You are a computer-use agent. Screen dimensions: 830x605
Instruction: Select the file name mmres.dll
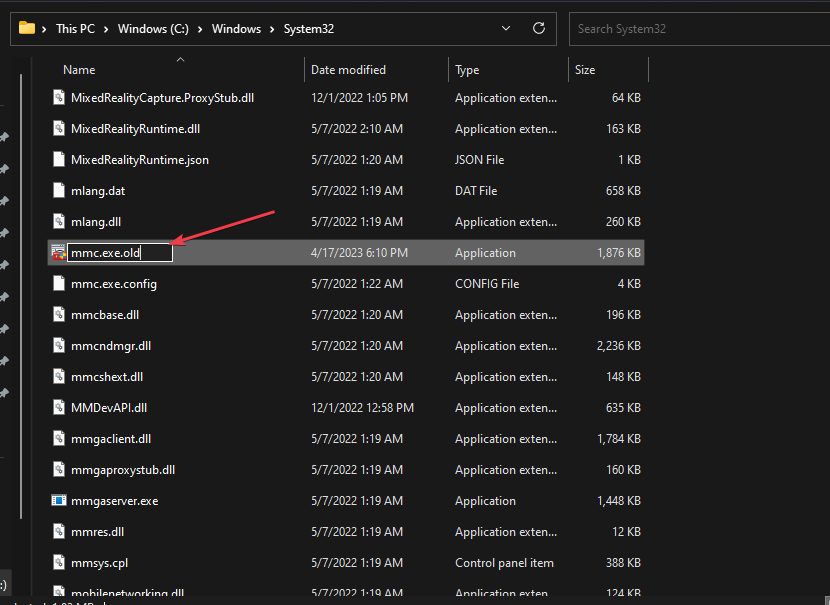(97, 532)
